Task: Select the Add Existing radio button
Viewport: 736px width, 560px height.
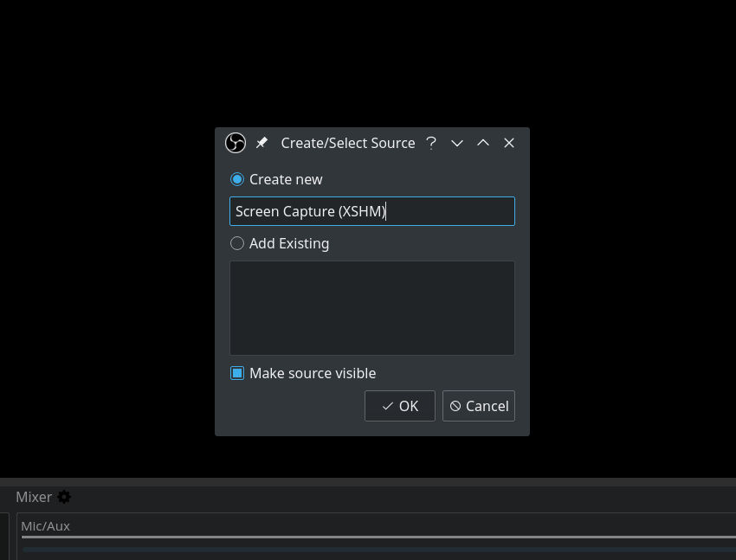Action: click(236, 243)
